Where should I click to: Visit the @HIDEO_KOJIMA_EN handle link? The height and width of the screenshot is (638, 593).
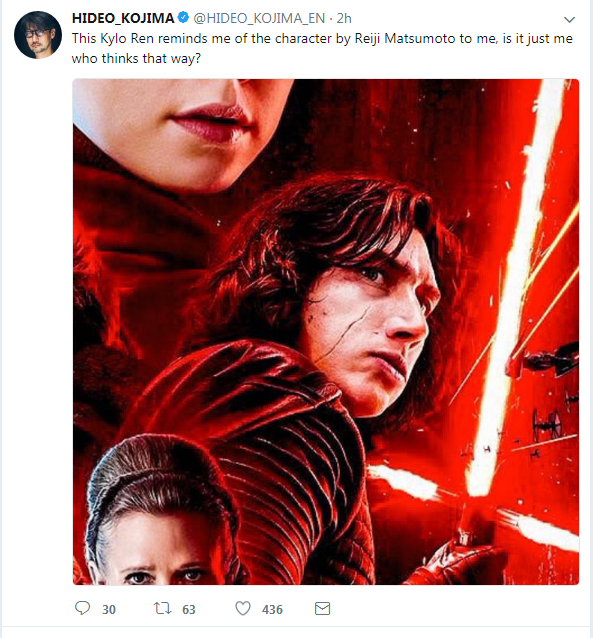[x=259, y=18]
